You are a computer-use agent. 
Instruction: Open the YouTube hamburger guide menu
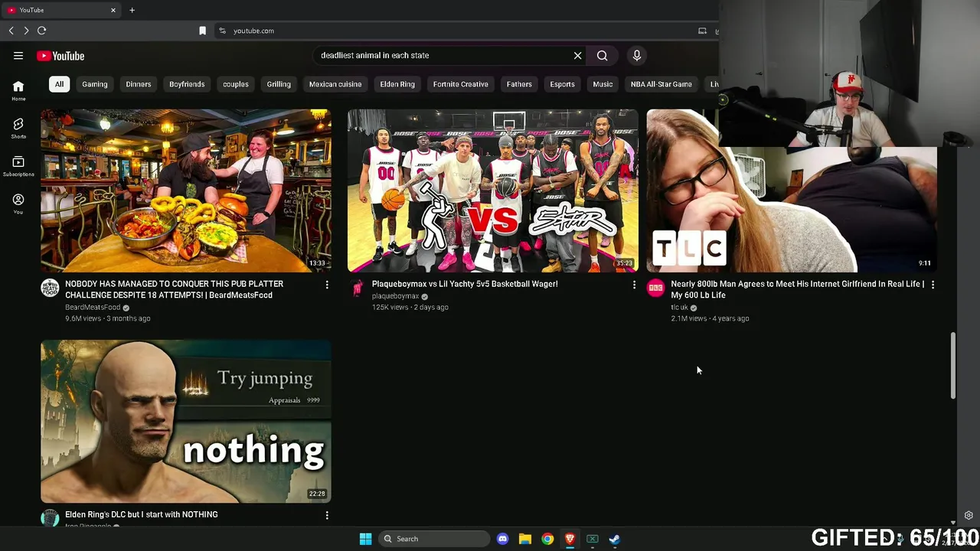pos(18,56)
